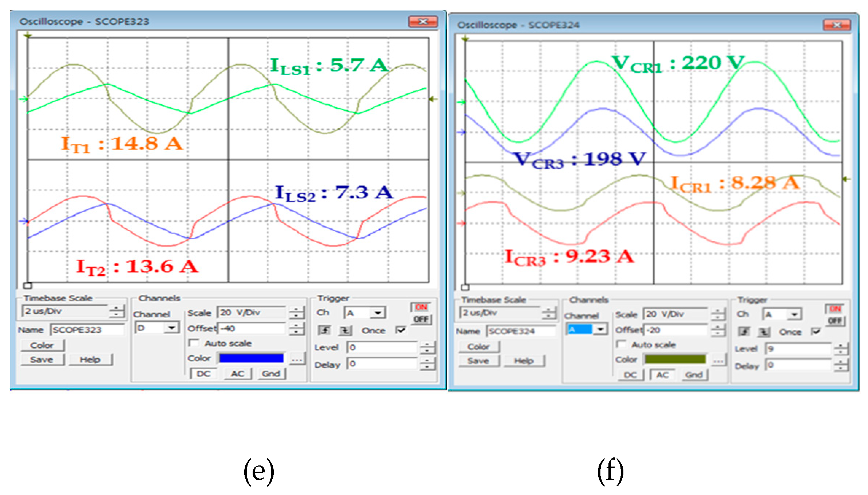
Task: Click Offset stepper in SCOPE324
Action: pos(718,330)
